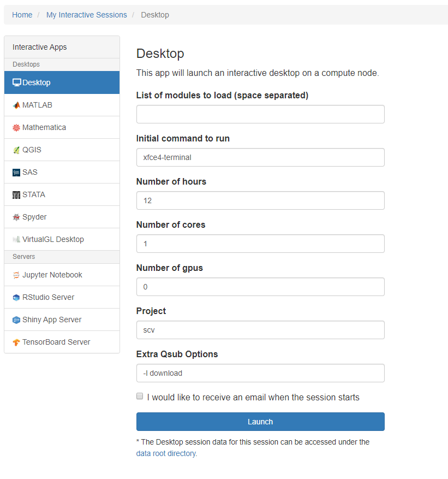Click the Desktops section label
Viewport: 448px width, 479px height.
[26, 64]
